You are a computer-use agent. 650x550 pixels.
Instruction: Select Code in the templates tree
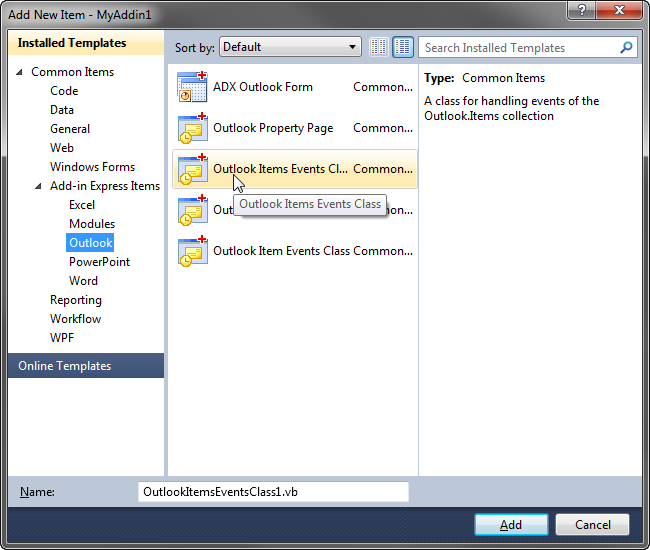(x=64, y=91)
